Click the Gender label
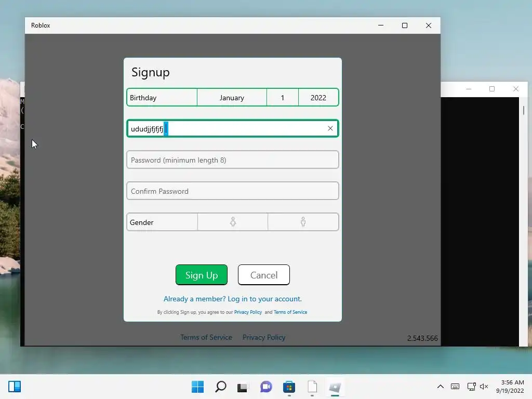This screenshot has width=532, height=399. 141,222
